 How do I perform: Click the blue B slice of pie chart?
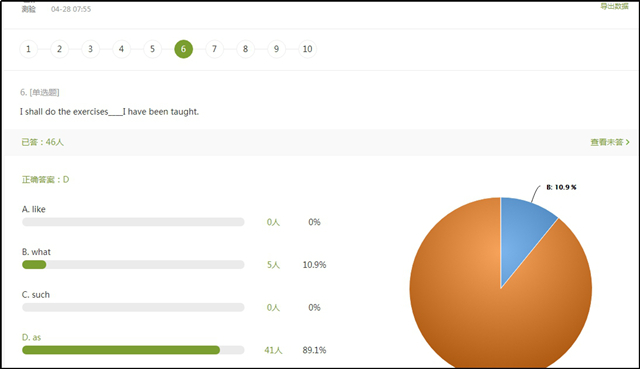[520, 233]
